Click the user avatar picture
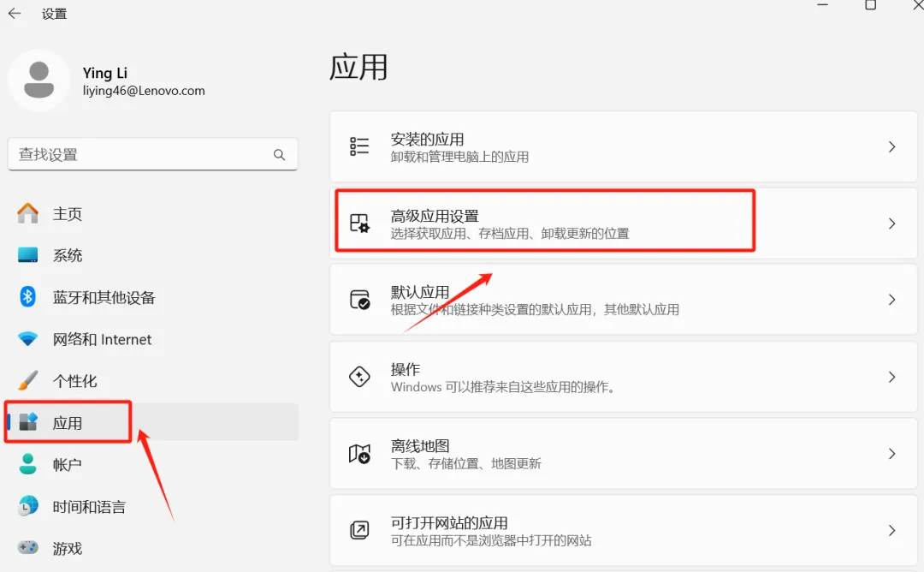Screen dimensions: 924x572 click(39, 80)
